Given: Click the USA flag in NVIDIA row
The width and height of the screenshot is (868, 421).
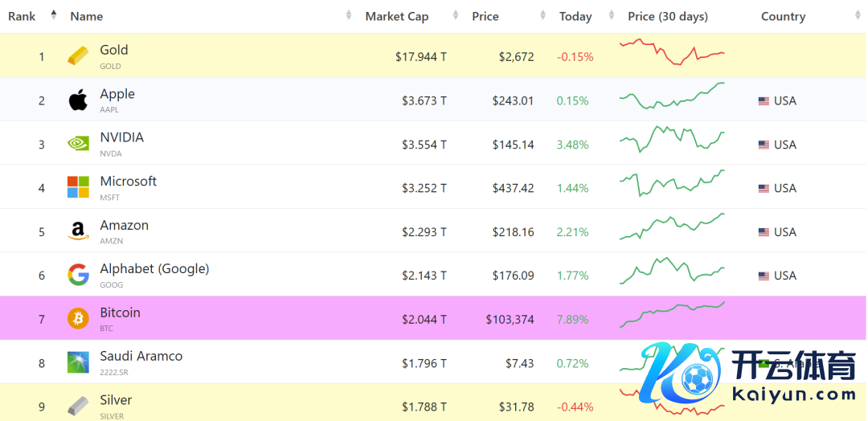Looking at the screenshot, I should pyautogui.click(x=764, y=145).
